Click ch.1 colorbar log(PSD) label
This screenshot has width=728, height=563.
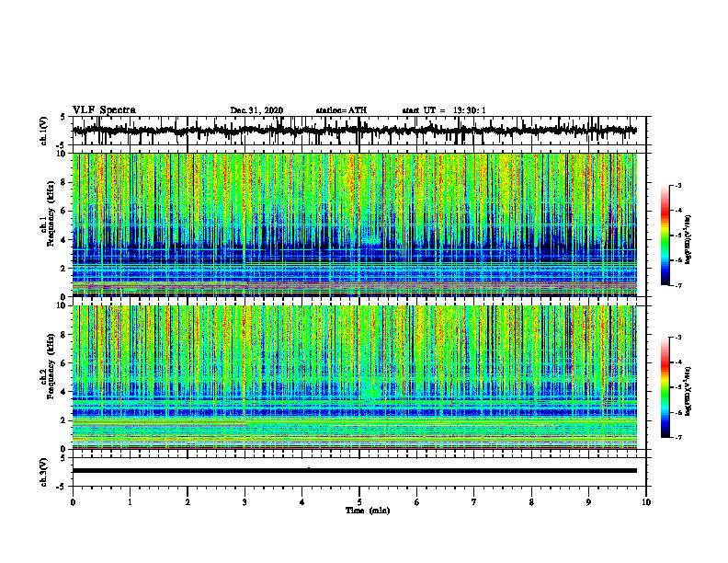coord(688,239)
